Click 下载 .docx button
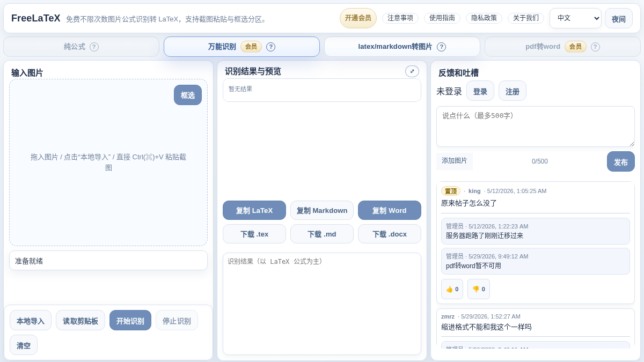 [x=390, y=234]
